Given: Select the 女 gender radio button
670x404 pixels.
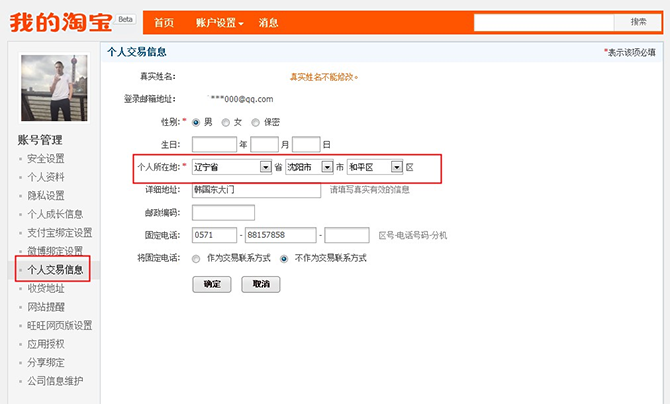Looking at the screenshot, I should click(x=226, y=123).
